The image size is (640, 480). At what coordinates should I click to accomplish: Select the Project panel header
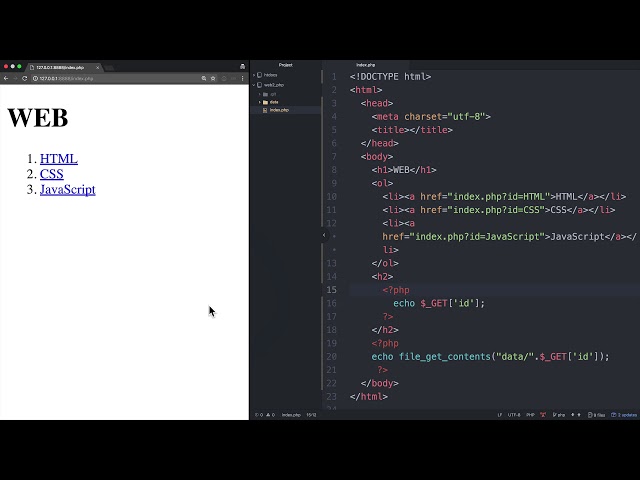(x=286, y=65)
